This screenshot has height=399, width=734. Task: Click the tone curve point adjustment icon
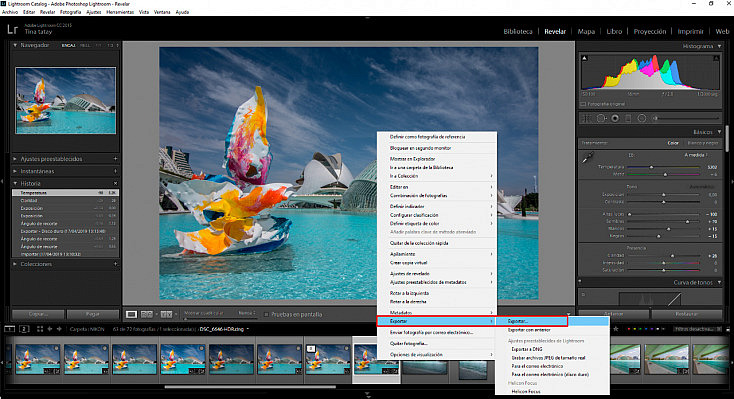click(583, 295)
